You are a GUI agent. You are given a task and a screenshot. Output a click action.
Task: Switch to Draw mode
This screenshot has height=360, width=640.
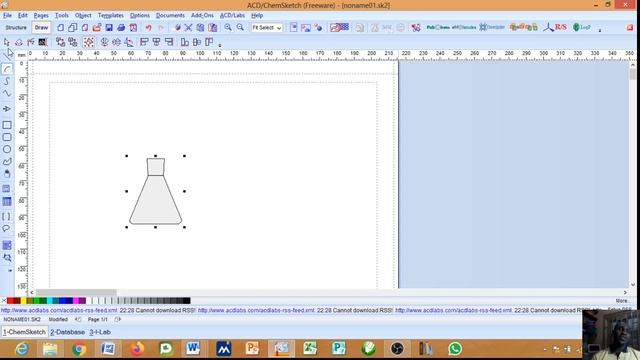click(41, 28)
